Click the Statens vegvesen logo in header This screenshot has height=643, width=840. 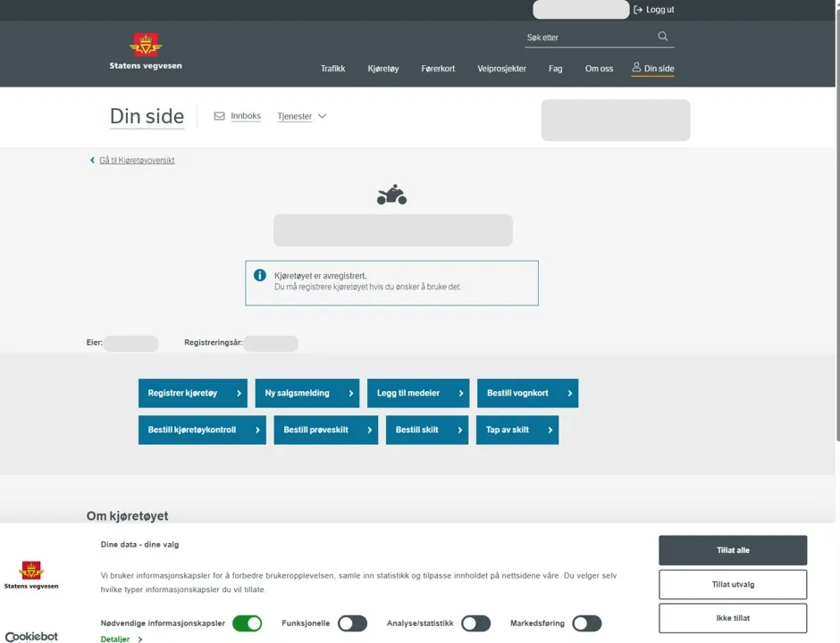(x=146, y=51)
